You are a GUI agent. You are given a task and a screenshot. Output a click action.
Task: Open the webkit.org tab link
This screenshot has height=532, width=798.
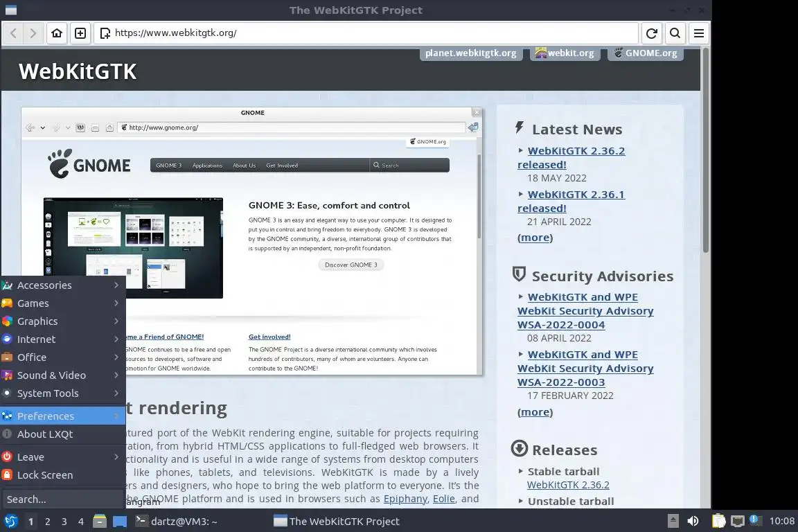565,53
